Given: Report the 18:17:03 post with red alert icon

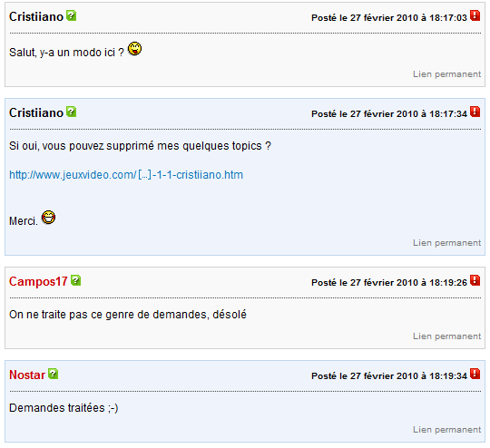Looking at the screenshot, I should coord(475,15).
